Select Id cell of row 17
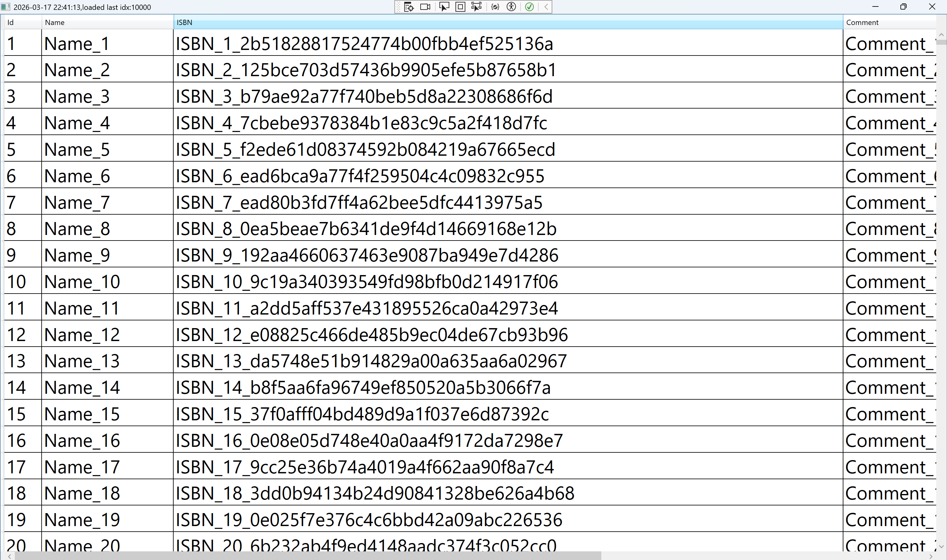The width and height of the screenshot is (947, 560). tap(23, 466)
